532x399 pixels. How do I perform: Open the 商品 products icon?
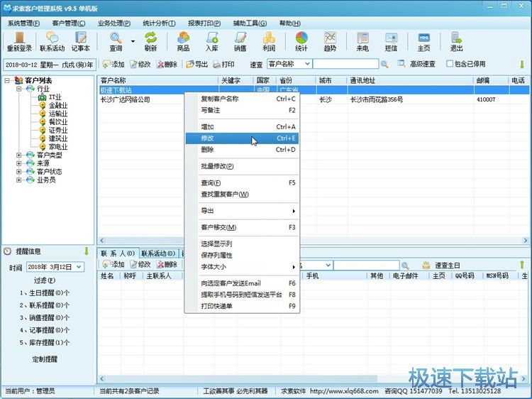click(x=183, y=41)
